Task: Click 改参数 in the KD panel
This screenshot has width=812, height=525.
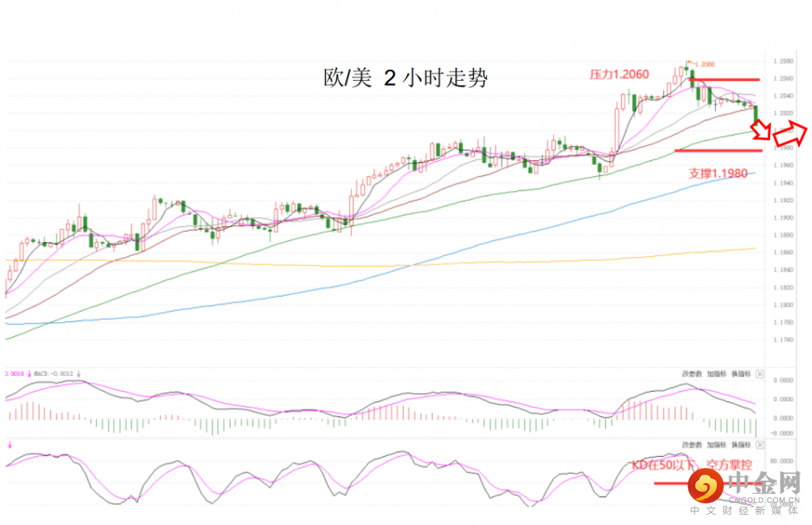Action: point(691,445)
